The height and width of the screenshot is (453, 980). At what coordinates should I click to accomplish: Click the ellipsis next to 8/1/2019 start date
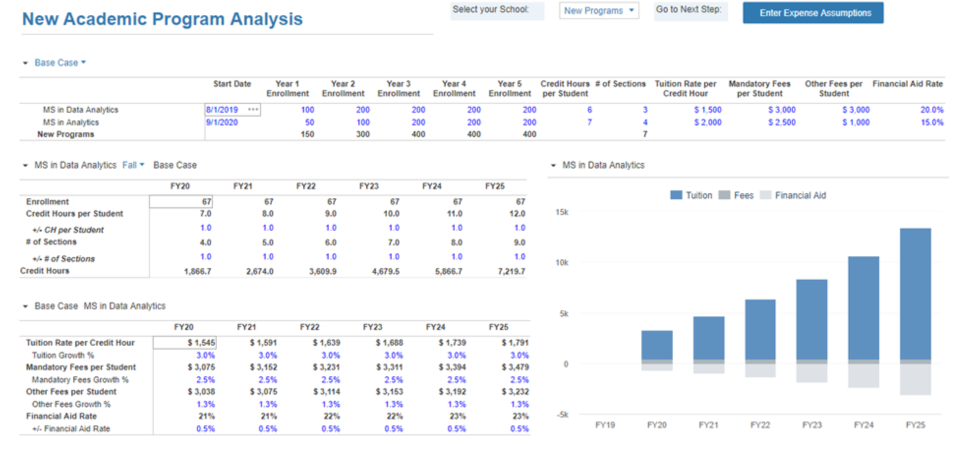click(253, 109)
